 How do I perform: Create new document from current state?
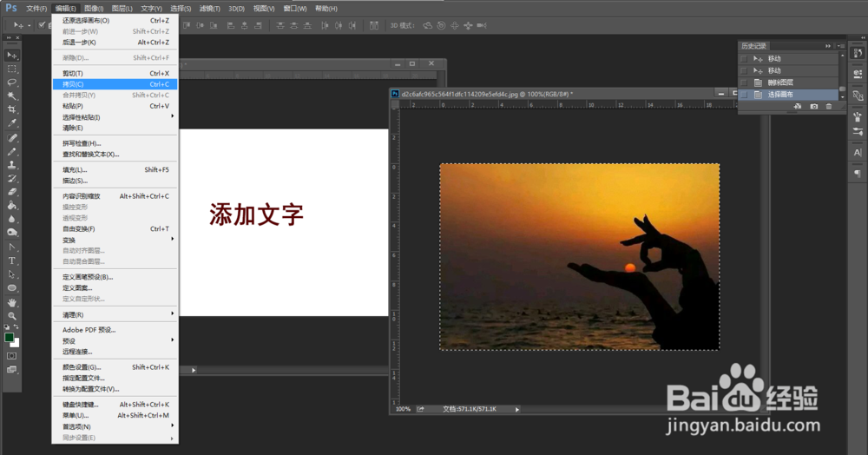(798, 106)
